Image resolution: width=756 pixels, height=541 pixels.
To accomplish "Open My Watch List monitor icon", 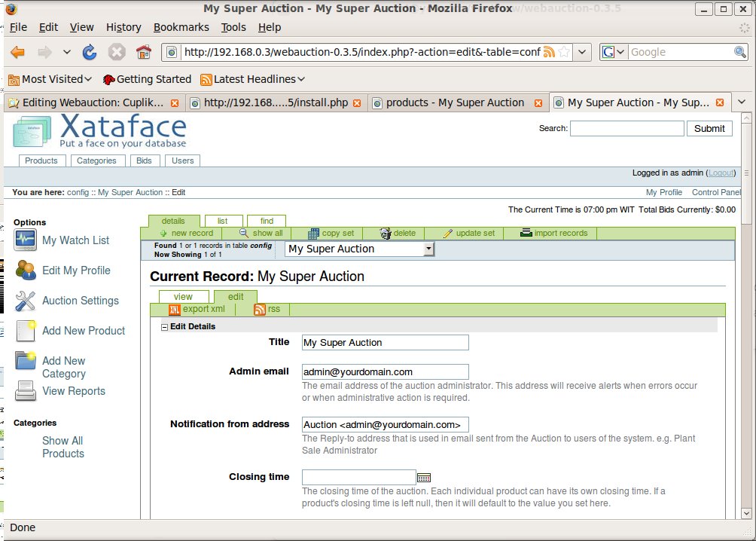I will point(26,240).
